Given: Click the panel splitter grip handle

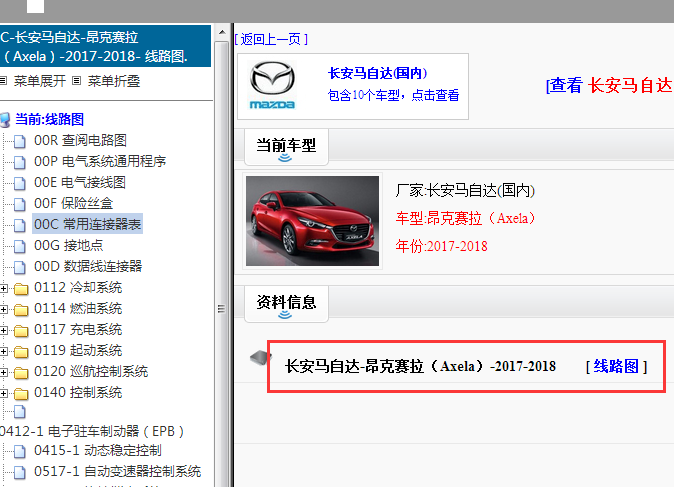Looking at the screenshot, I should 221,309.
